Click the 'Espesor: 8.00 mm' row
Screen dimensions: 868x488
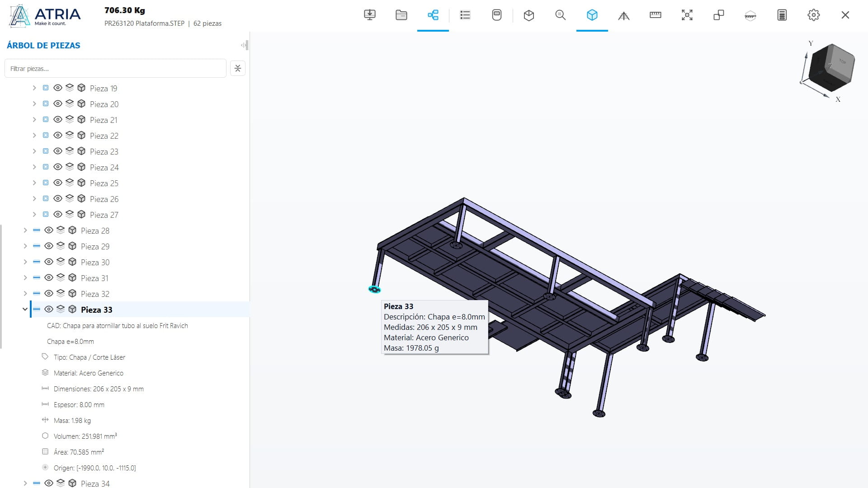pos(79,404)
